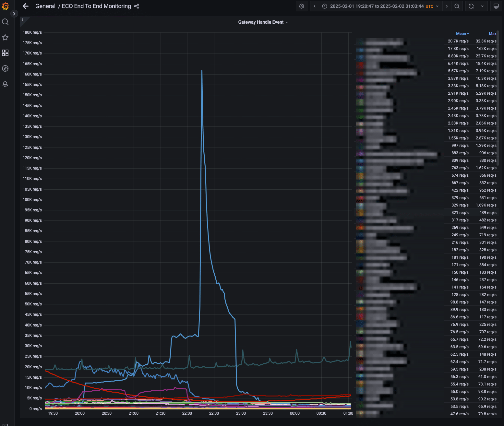Click the share dashboard icon
504x426 pixels.
pos(137,6)
